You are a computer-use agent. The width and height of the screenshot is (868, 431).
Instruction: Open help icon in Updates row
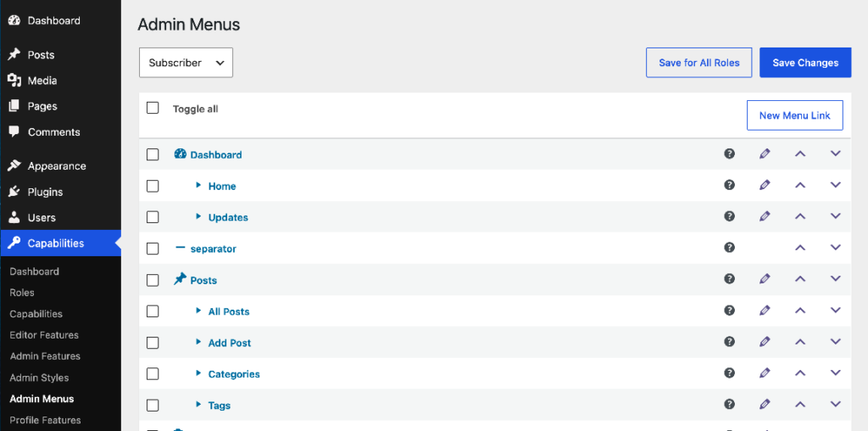coord(729,216)
